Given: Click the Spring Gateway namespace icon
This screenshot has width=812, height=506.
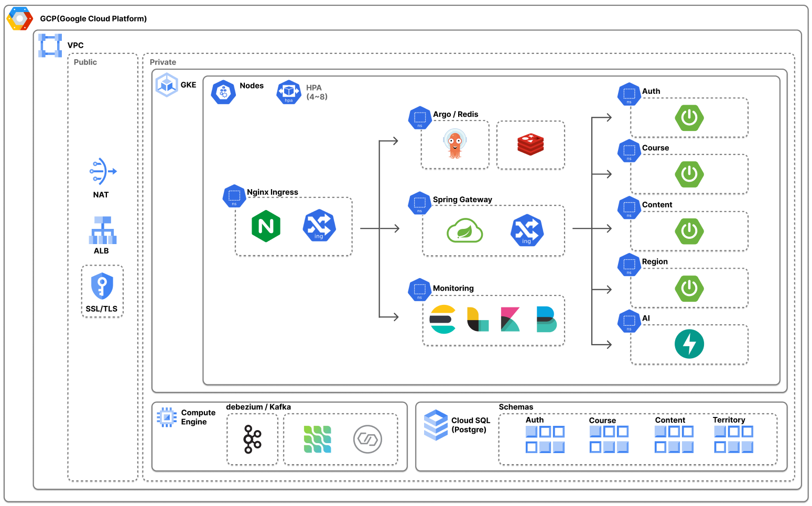Looking at the screenshot, I should pyautogui.click(x=419, y=204).
